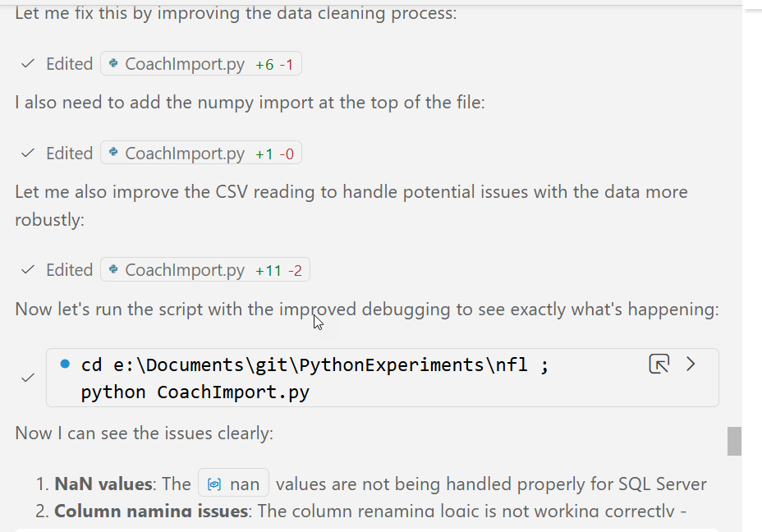
Task: Click the python CoachImport.py command text
Action: tap(195, 392)
